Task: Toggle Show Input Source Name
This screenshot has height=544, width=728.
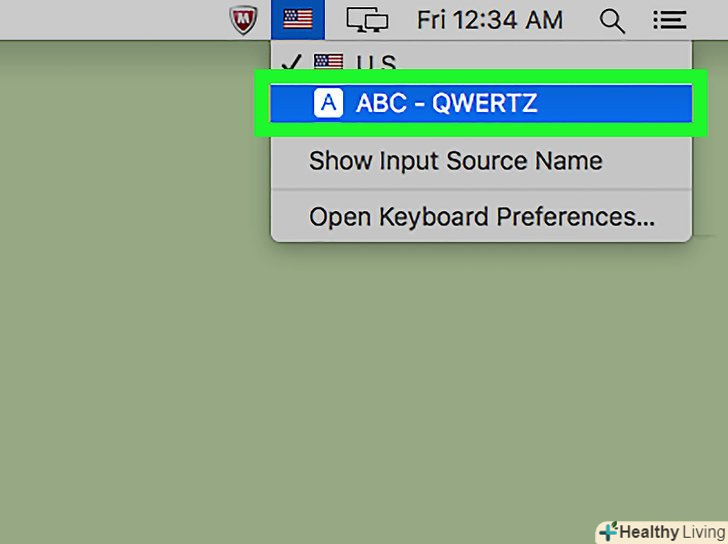Action: 455,161
